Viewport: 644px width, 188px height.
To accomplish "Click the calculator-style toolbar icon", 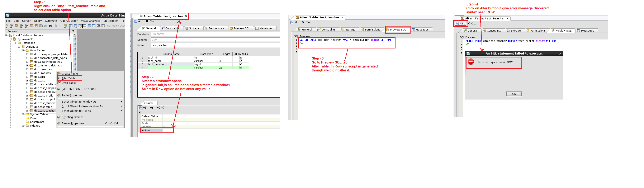I will 65,26.
